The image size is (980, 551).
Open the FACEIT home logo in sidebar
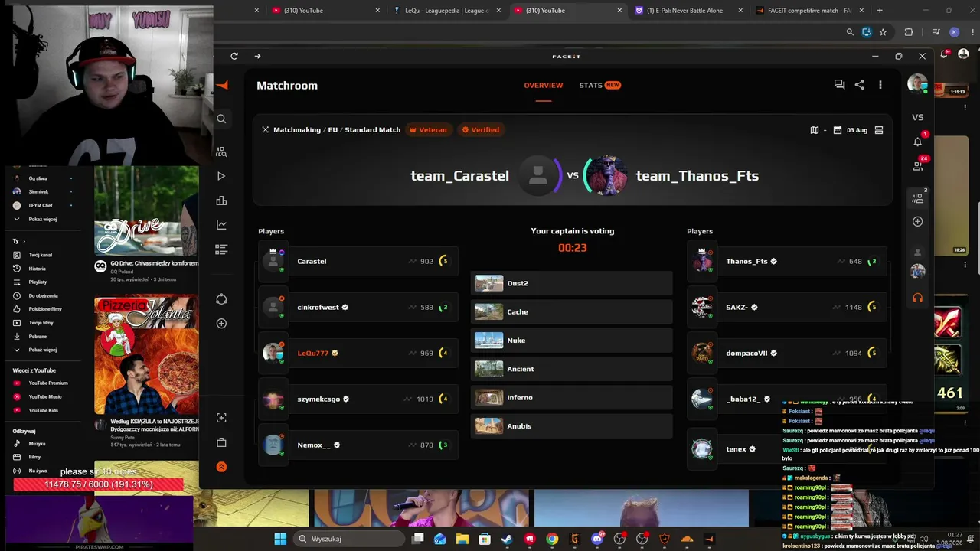[x=222, y=85]
